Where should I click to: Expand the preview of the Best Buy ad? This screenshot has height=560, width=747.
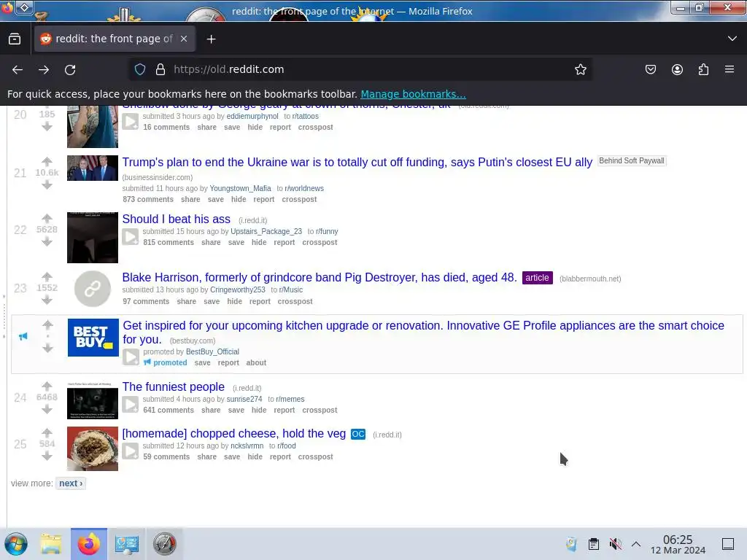pyautogui.click(x=131, y=357)
